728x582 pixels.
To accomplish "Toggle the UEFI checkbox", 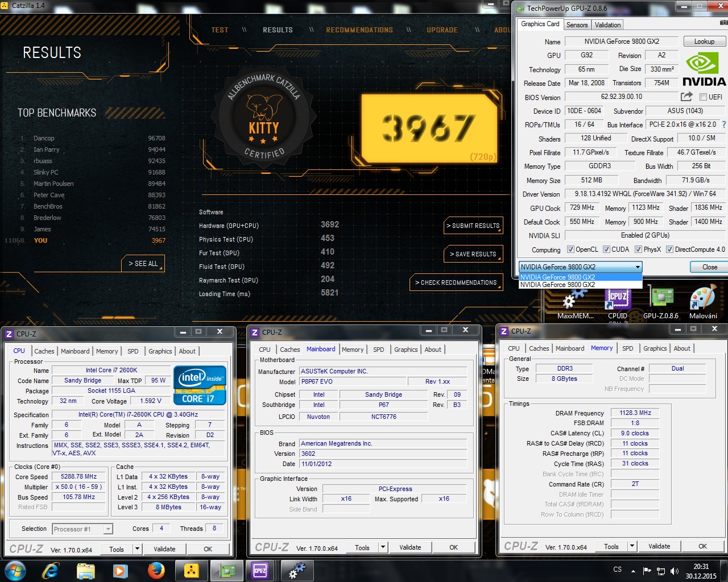I will 703,97.
